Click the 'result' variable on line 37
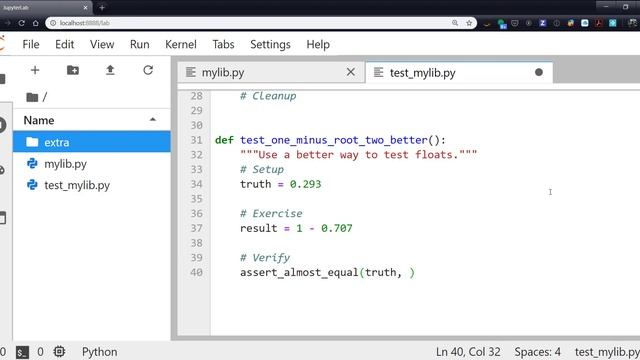Viewport: 640px width, 360px height. click(x=259, y=228)
